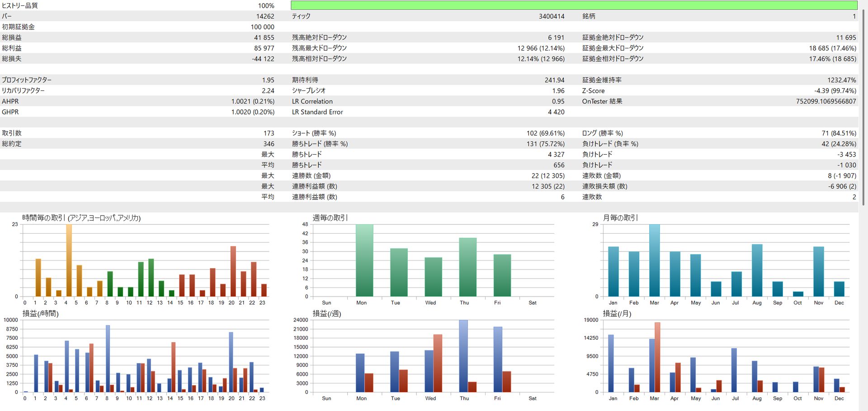
Task: Select the Z-Score label
Action: (x=593, y=91)
